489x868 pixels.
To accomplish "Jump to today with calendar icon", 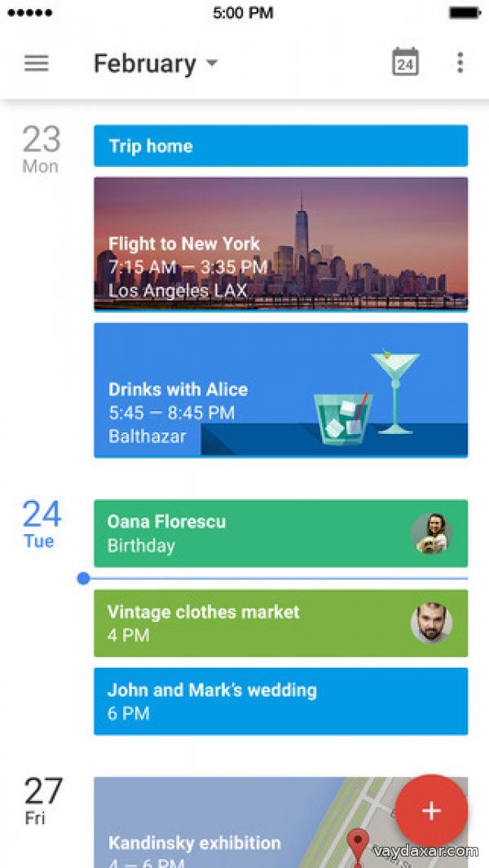I will [405, 63].
